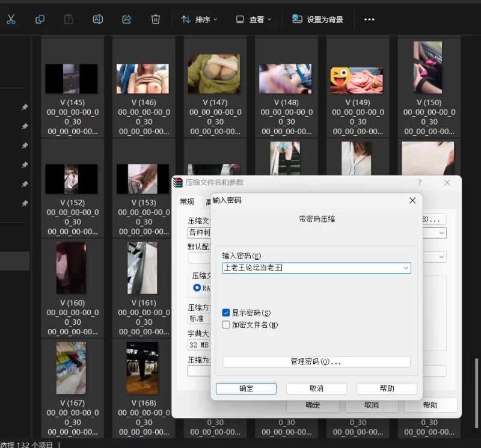Click the Cut scissors icon in toolbar
The height and width of the screenshot is (448, 481).
click(x=11, y=19)
